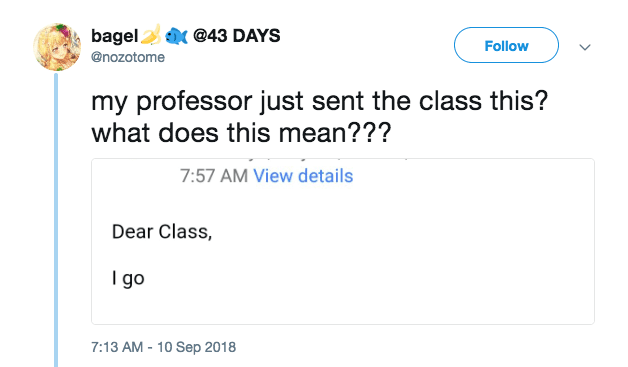The width and height of the screenshot is (628, 367).
Task: Click the word 'professor' in the tweet
Action: coord(194,102)
